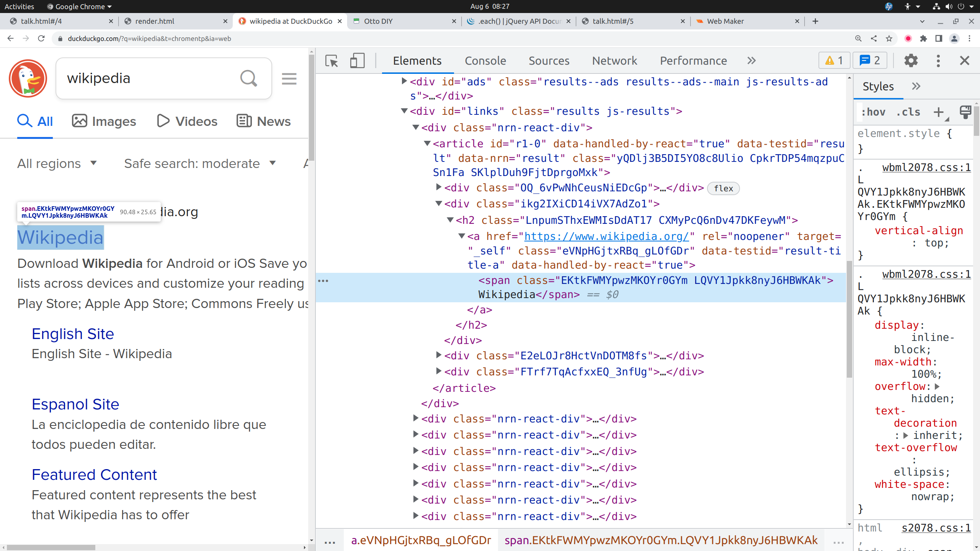Toggle the device toolbar icon
This screenshot has height=551, width=980.
coord(357,61)
